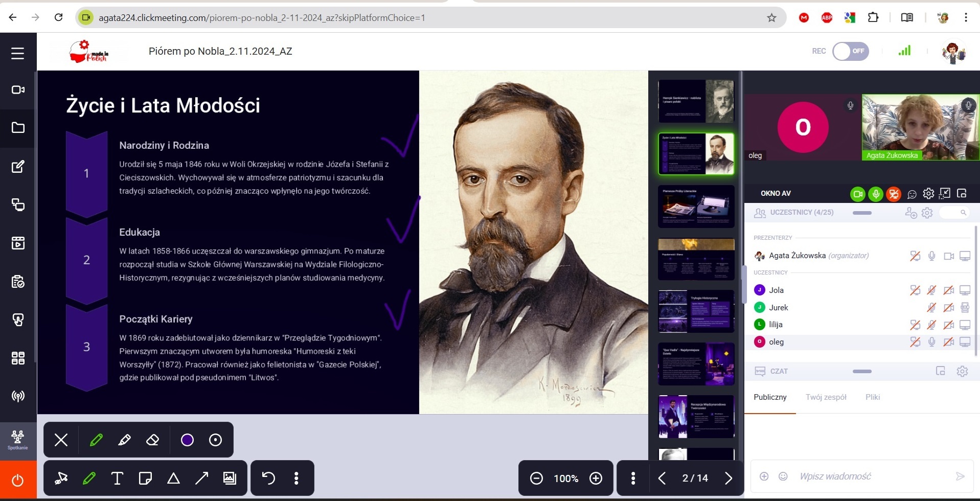
Task: Open the live streaming broadcast icon in the sidebar
Action: [18, 396]
